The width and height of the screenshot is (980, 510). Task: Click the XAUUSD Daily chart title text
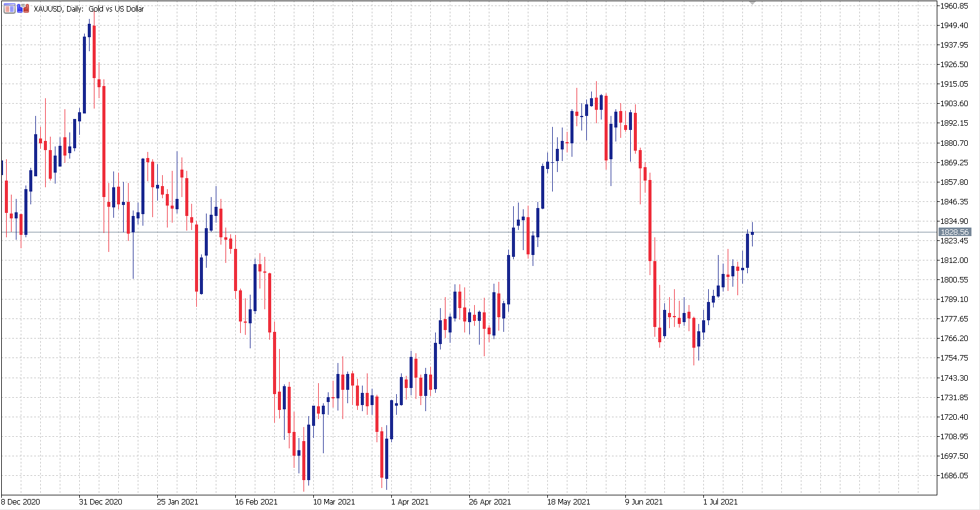coord(89,9)
